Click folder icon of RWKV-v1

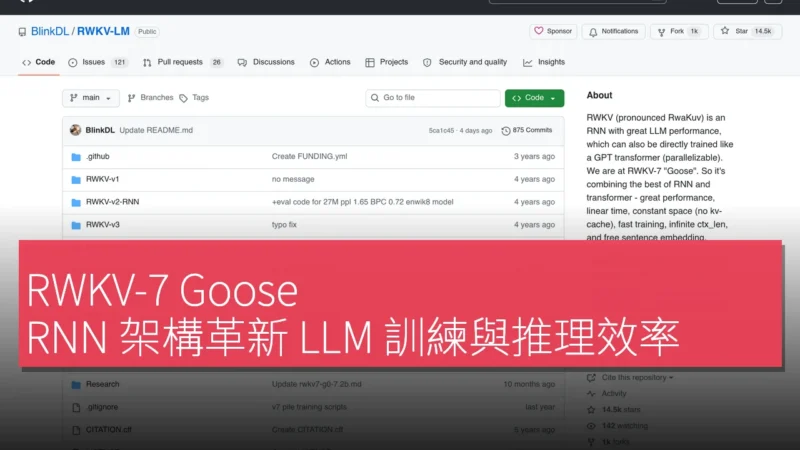pyautogui.click(x=76, y=180)
